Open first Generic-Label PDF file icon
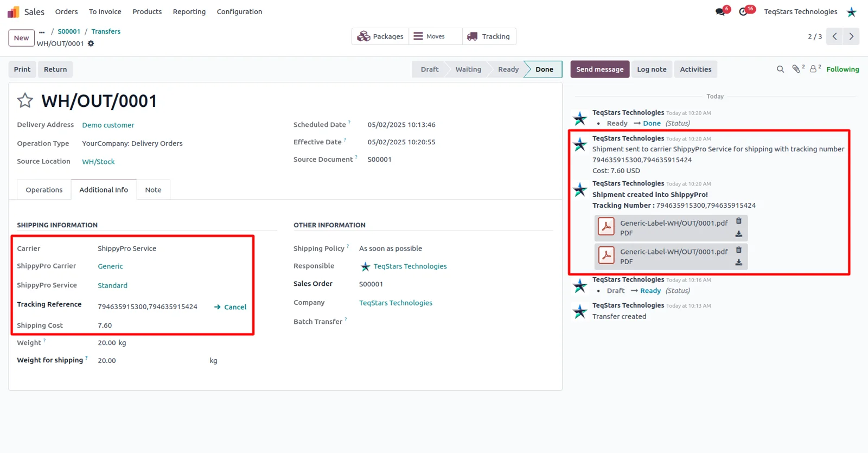868x453 pixels. [x=606, y=227]
